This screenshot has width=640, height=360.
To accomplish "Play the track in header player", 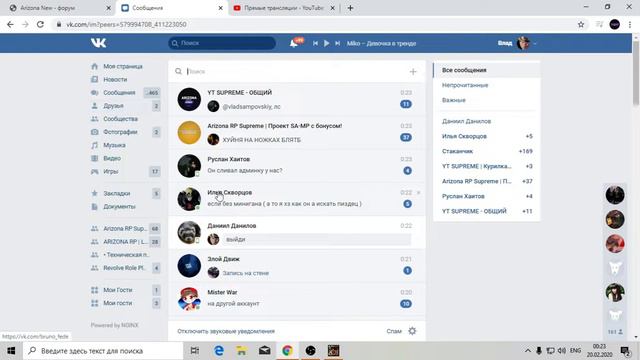I will tap(326, 43).
